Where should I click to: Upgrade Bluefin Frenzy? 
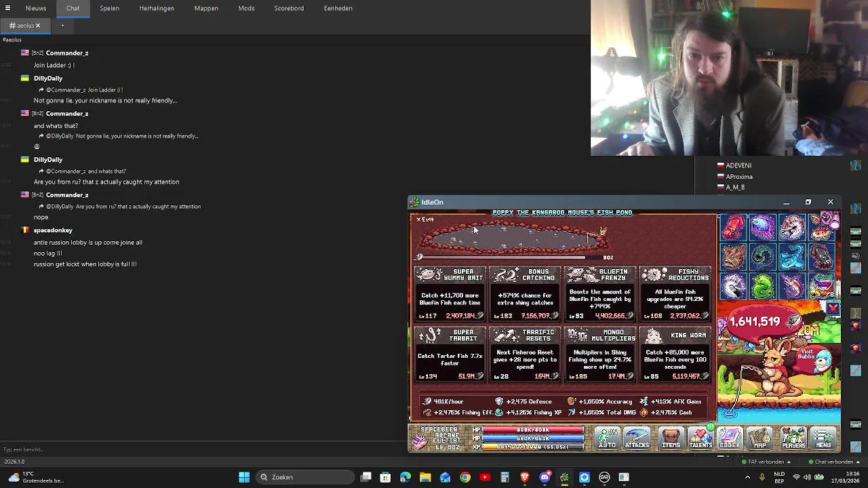coord(600,293)
